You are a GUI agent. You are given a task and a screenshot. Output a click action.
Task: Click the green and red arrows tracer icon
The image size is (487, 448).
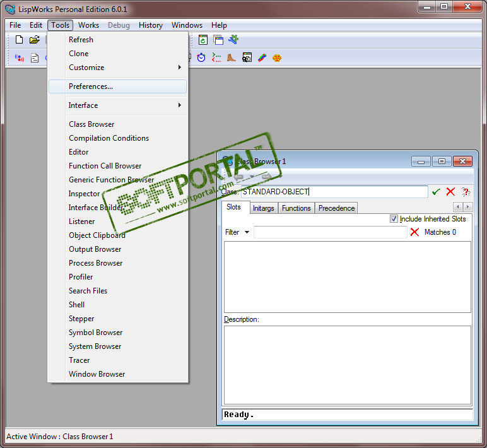coord(216,57)
